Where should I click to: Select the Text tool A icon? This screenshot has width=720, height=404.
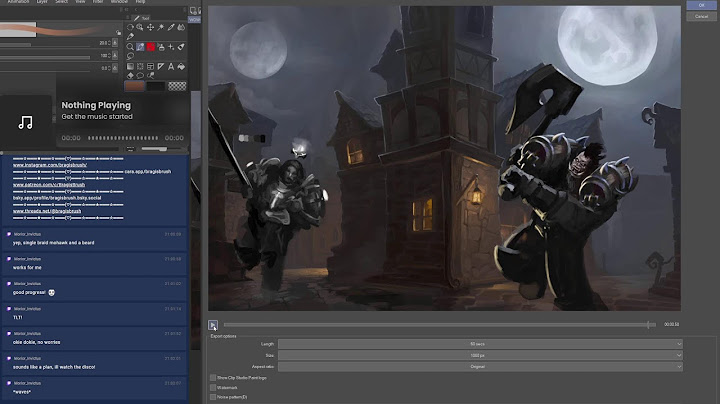171,67
